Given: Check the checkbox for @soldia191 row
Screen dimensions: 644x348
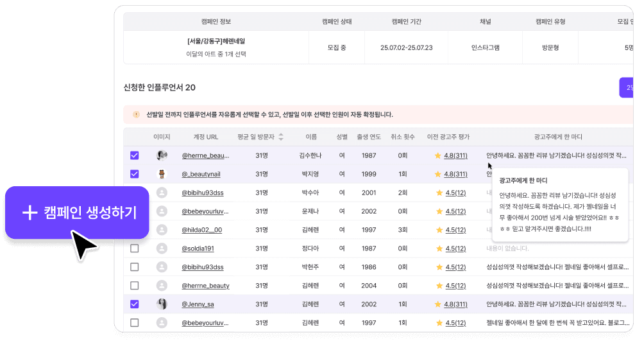Looking at the screenshot, I should click(x=134, y=248).
